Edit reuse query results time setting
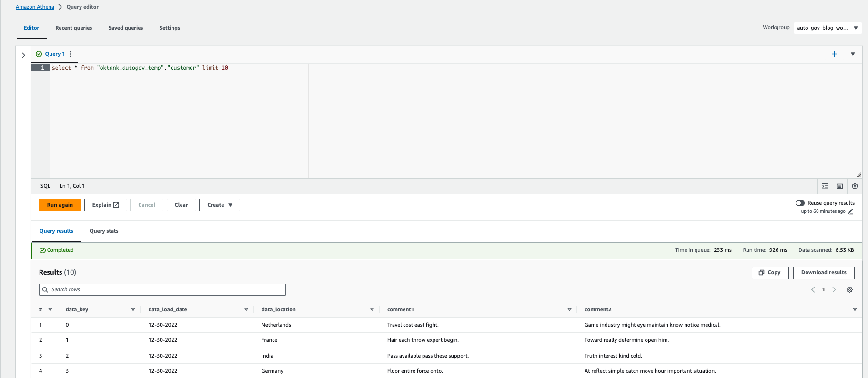This screenshot has width=868, height=378. click(x=850, y=212)
